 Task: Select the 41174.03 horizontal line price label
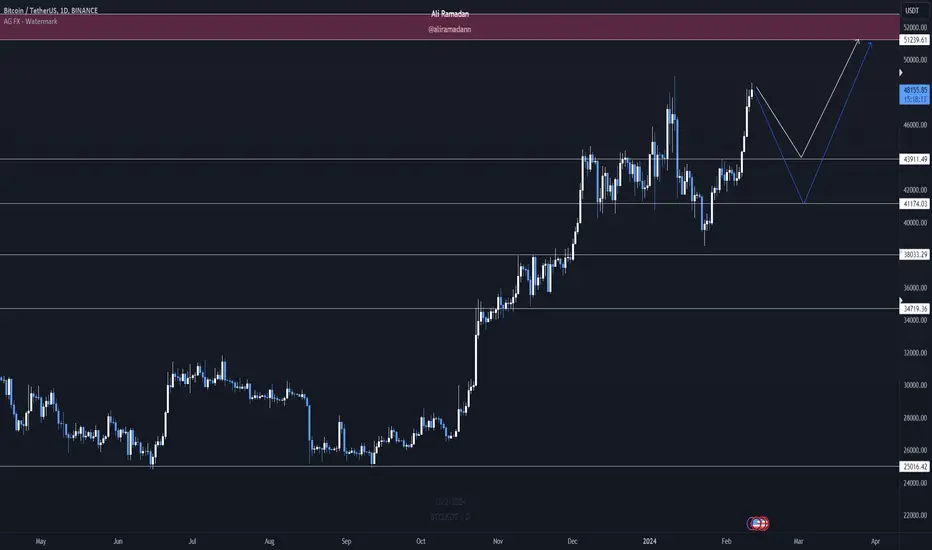(x=915, y=204)
